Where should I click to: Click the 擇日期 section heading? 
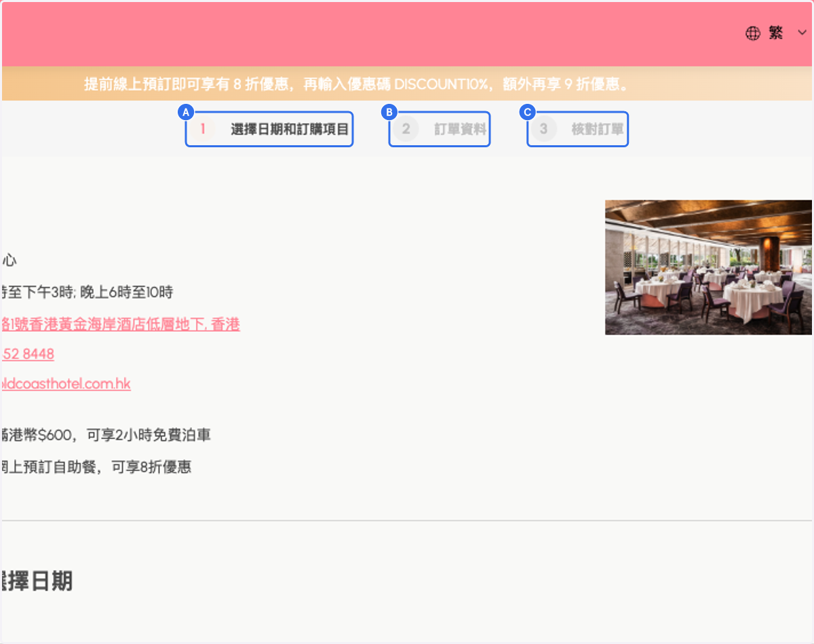pos(36,581)
